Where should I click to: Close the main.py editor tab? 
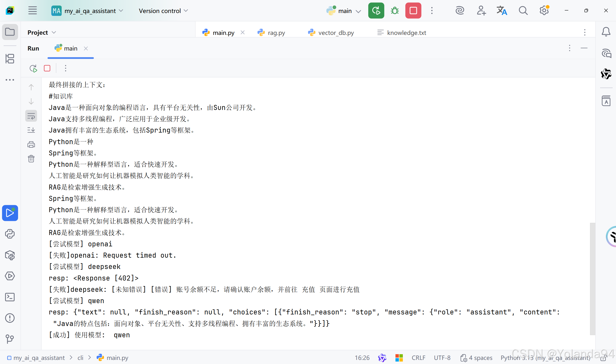(242, 32)
